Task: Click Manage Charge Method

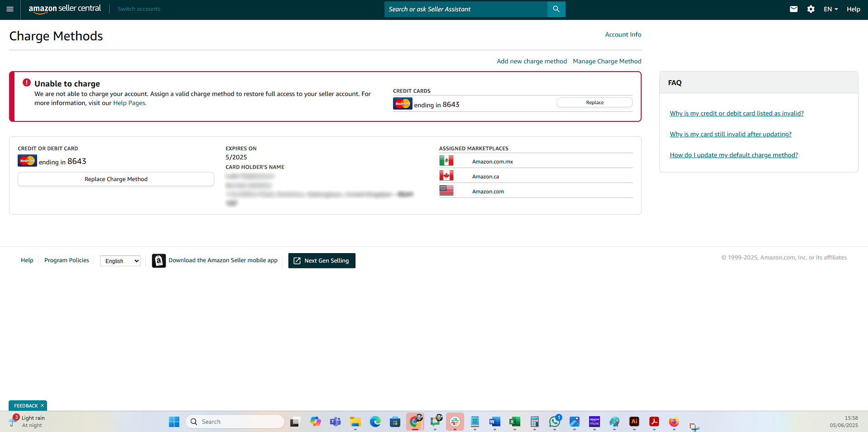Action: [607, 61]
